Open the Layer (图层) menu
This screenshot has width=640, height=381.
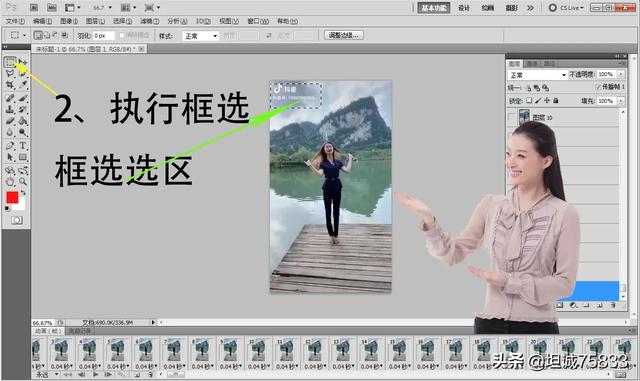click(95, 21)
